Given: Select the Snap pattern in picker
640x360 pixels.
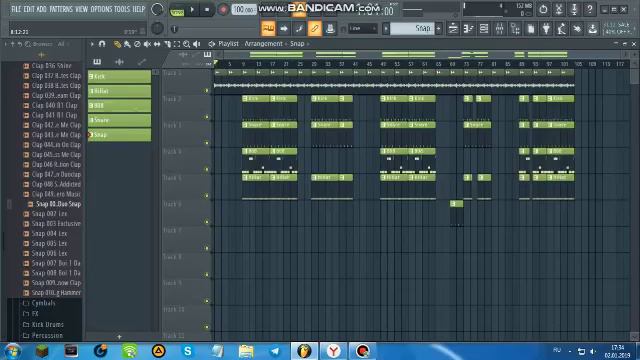Looking at the screenshot, I should coord(120,135).
